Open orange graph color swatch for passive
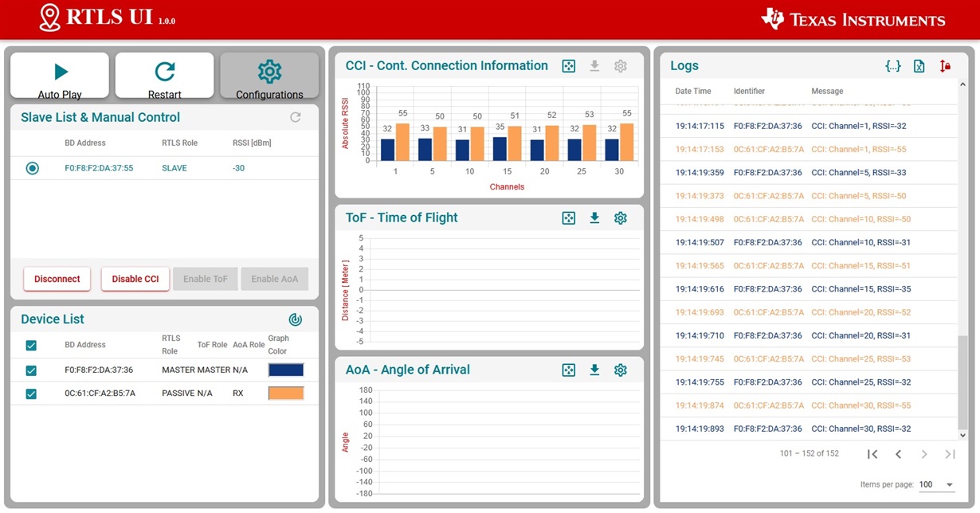The width and height of the screenshot is (980, 513). 286,393
